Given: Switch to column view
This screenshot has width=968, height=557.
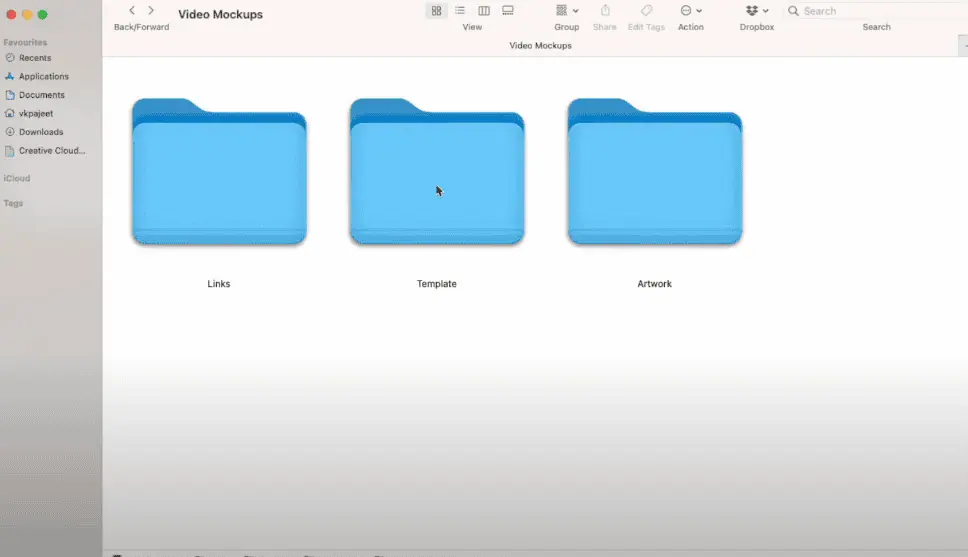Looking at the screenshot, I should point(484,11).
